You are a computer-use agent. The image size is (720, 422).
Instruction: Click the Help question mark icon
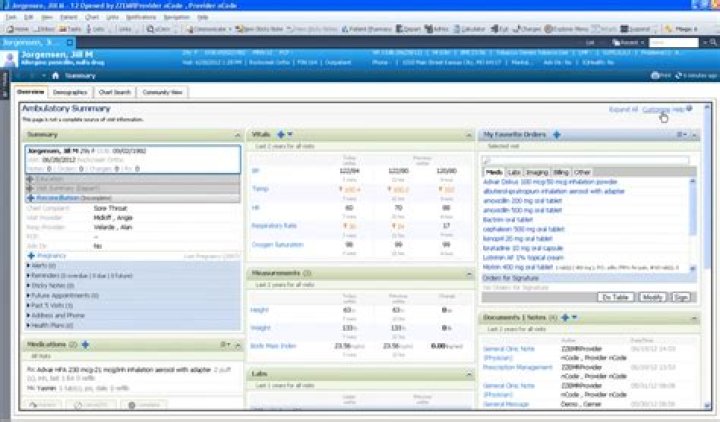point(689,109)
